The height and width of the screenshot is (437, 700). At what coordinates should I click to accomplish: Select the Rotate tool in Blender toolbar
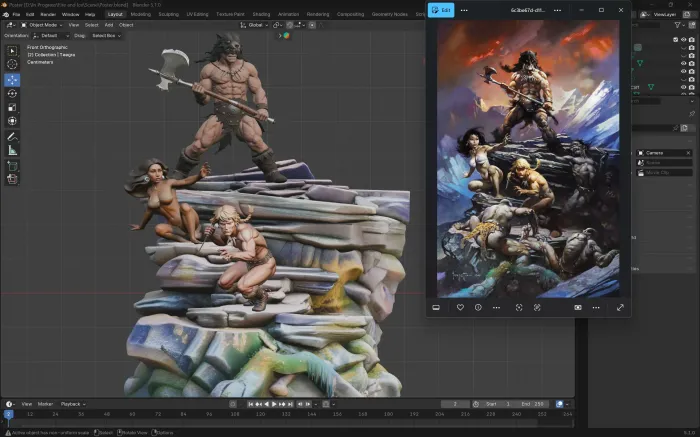click(12, 94)
